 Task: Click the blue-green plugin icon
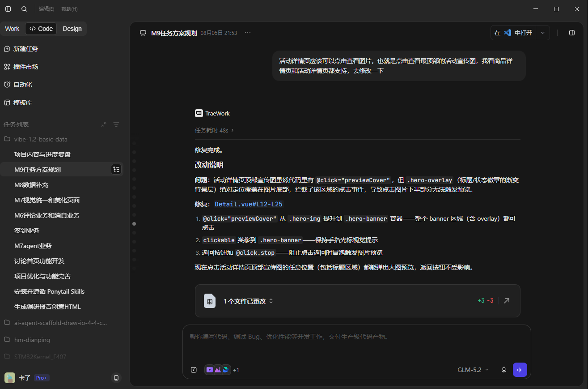226,370
